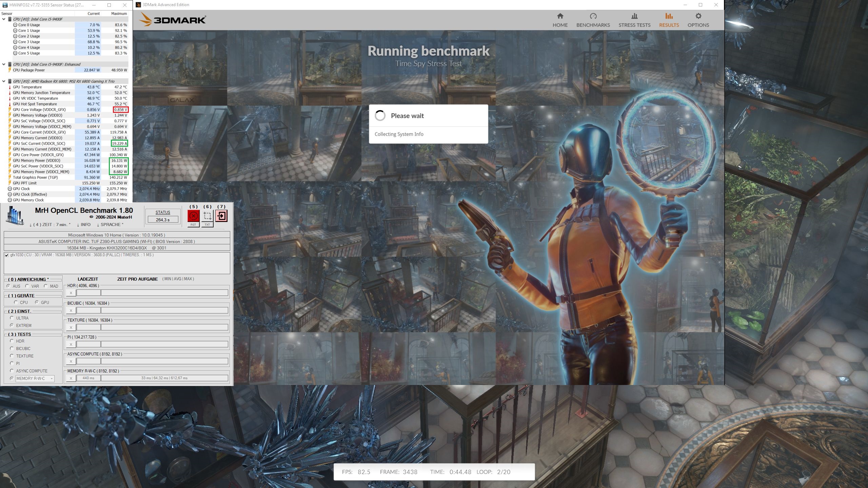This screenshot has height=488, width=868.
Task: Open the MEMORY R-W-C test dropdown
Action: tap(52, 379)
